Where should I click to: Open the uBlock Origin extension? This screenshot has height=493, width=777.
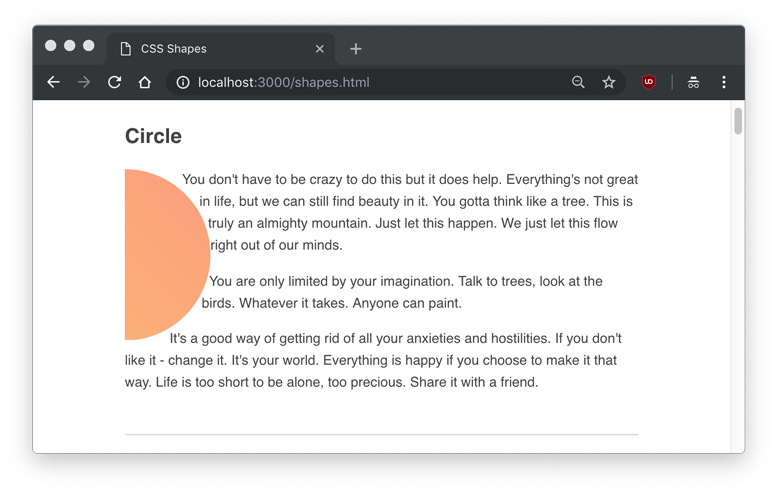[x=649, y=82]
